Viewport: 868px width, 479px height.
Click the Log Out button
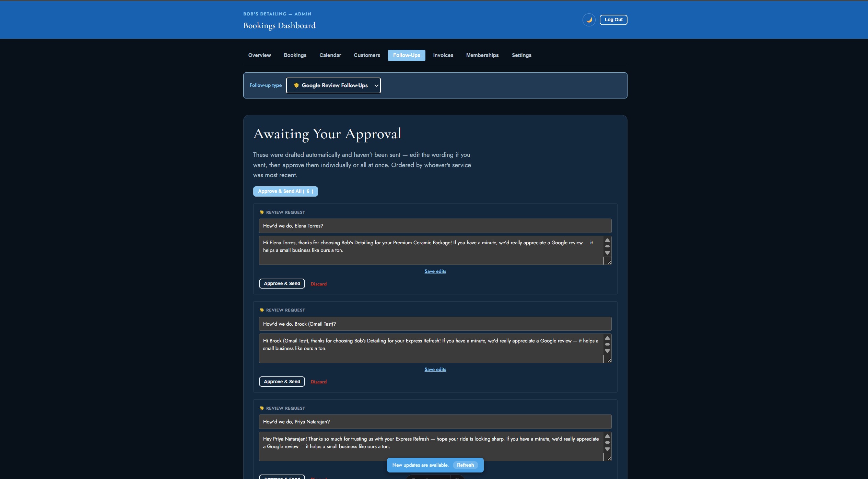613,20
